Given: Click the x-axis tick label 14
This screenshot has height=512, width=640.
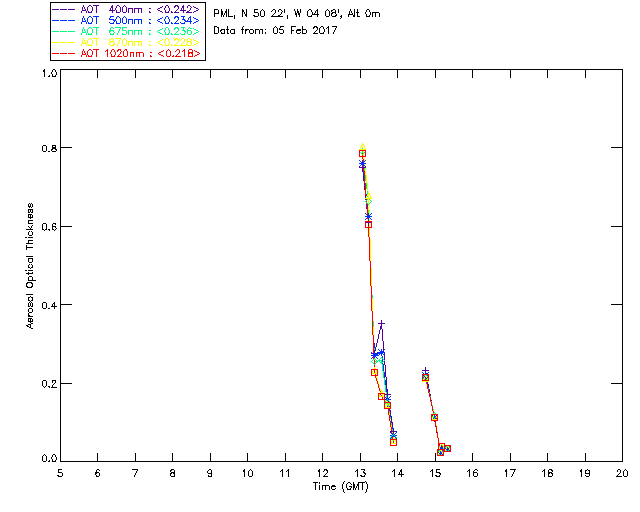Looking at the screenshot, I should coord(398,473).
